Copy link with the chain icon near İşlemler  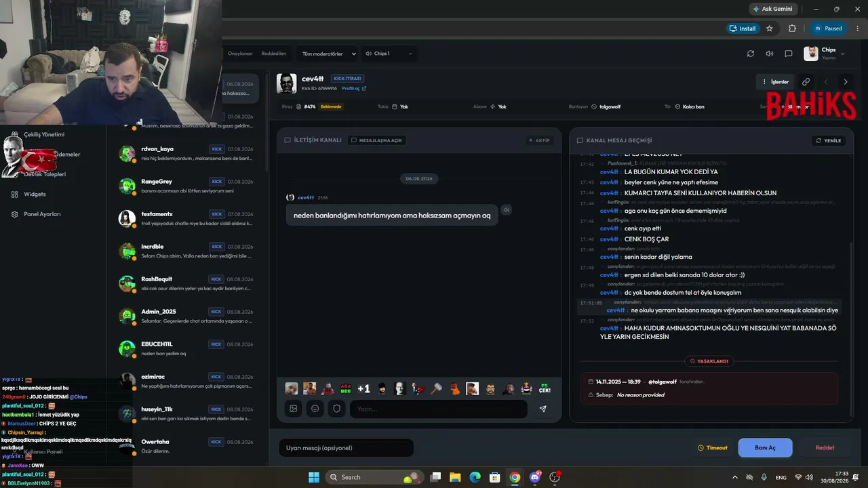[x=806, y=82]
